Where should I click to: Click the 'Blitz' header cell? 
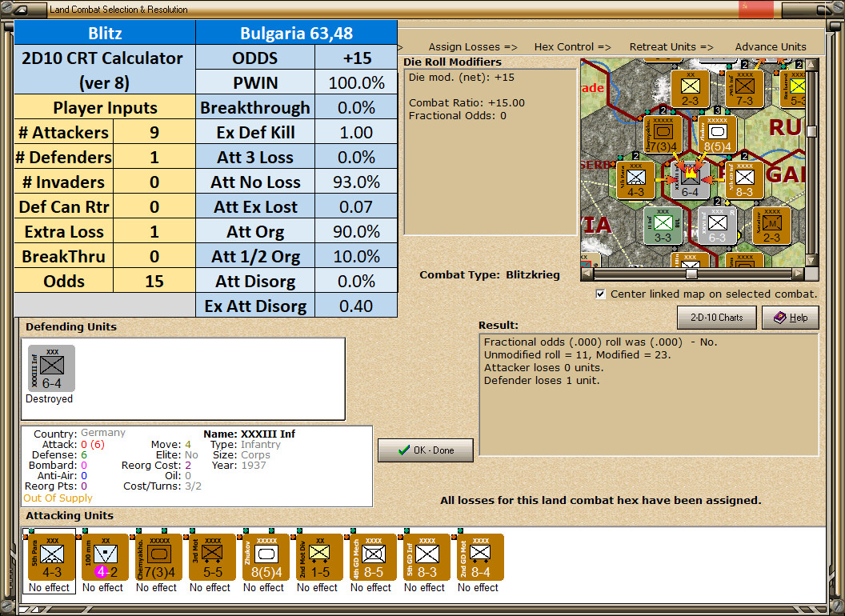click(105, 34)
